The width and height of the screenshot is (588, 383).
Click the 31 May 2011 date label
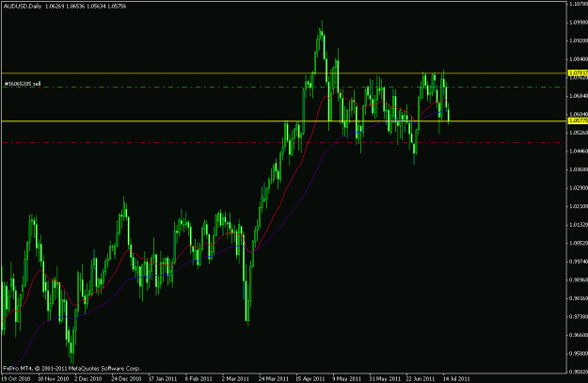point(383,378)
